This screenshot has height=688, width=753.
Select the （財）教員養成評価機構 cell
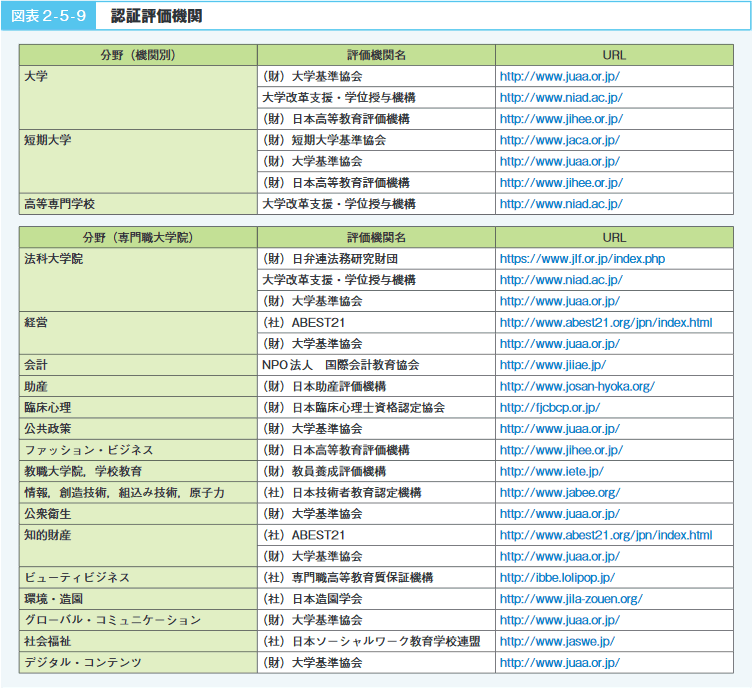(376, 471)
